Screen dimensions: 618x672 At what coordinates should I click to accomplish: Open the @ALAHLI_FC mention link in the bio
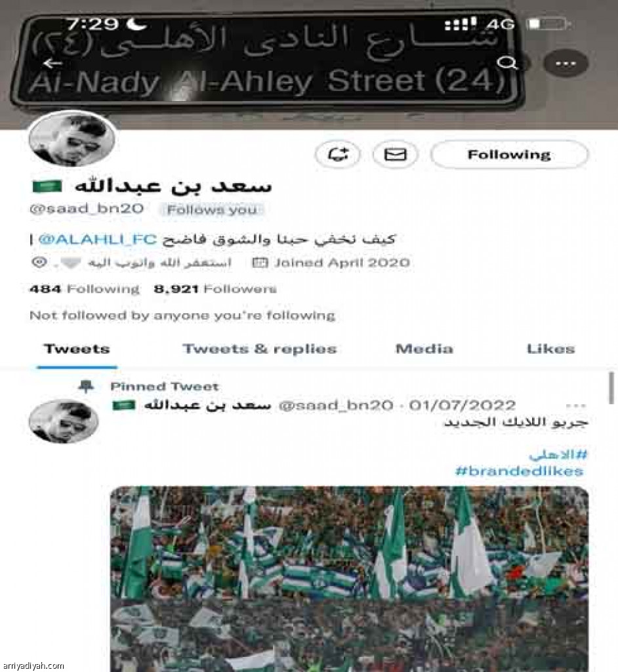pos(98,239)
